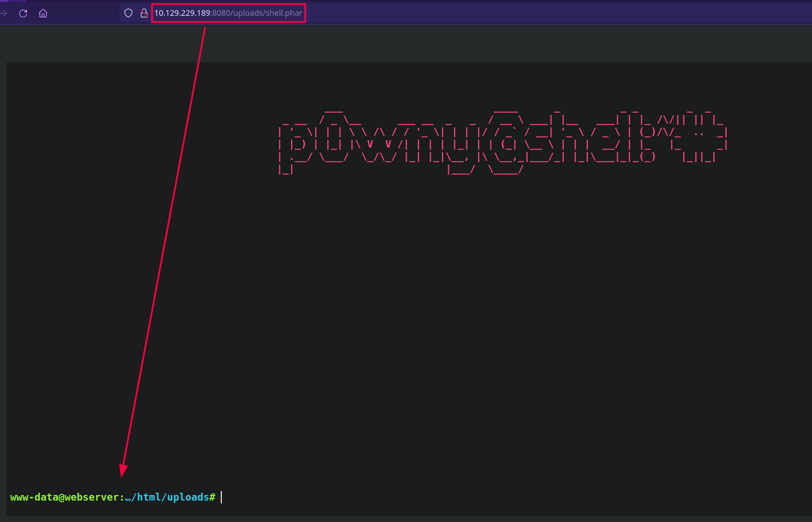Click the 10.129.229.189 host in the URL
The height and width of the screenshot is (522, 812).
[182, 13]
